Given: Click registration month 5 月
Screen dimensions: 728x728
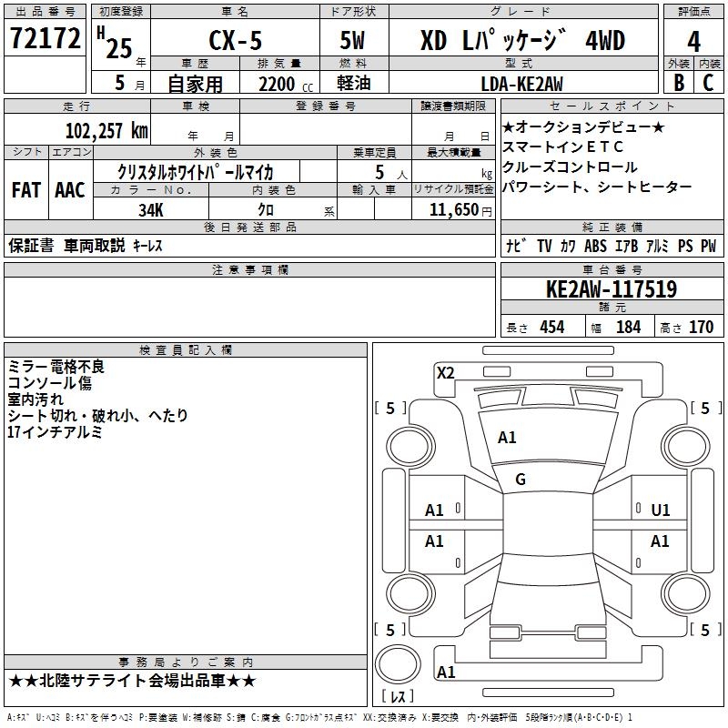Looking at the screenshot, I should [x=129, y=83].
